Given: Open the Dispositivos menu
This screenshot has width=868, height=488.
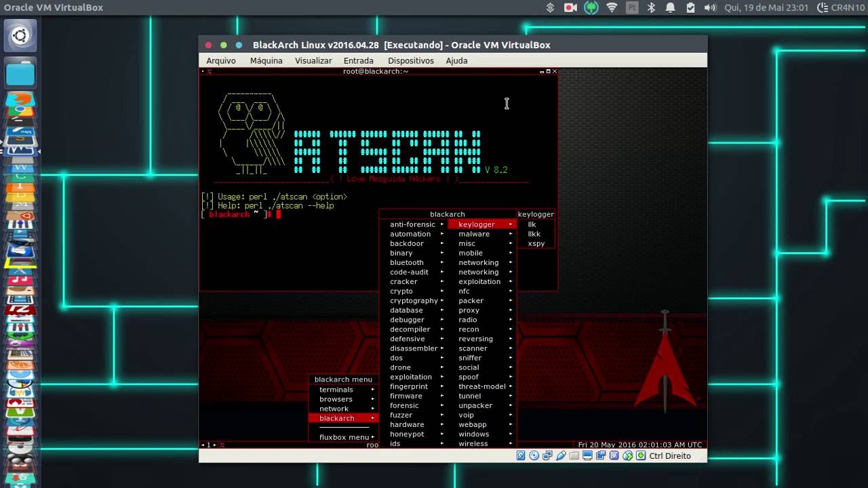Looking at the screenshot, I should pyautogui.click(x=411, y=60).
